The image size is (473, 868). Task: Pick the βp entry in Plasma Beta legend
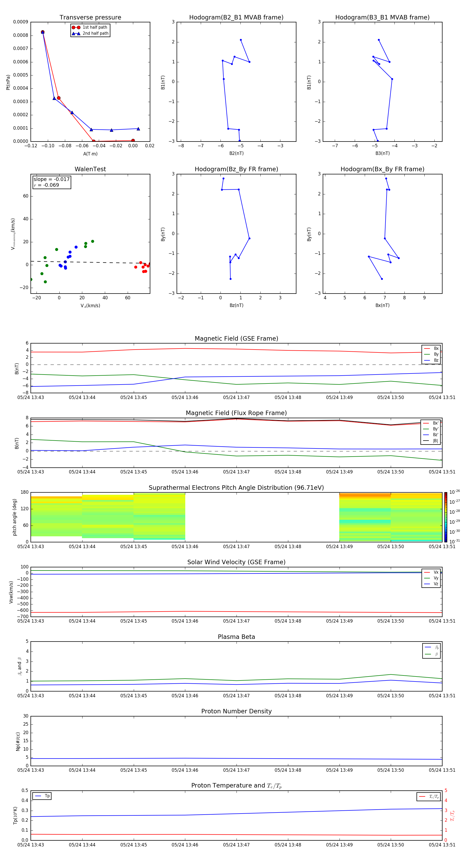pyautogui.click(x=431, y=647)
